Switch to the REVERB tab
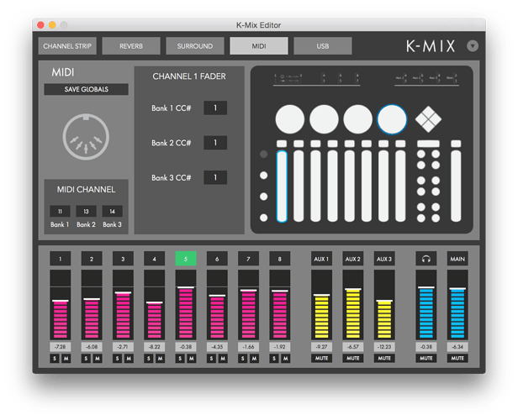Viewport: 518px width, 420px height. pos(131,46)
